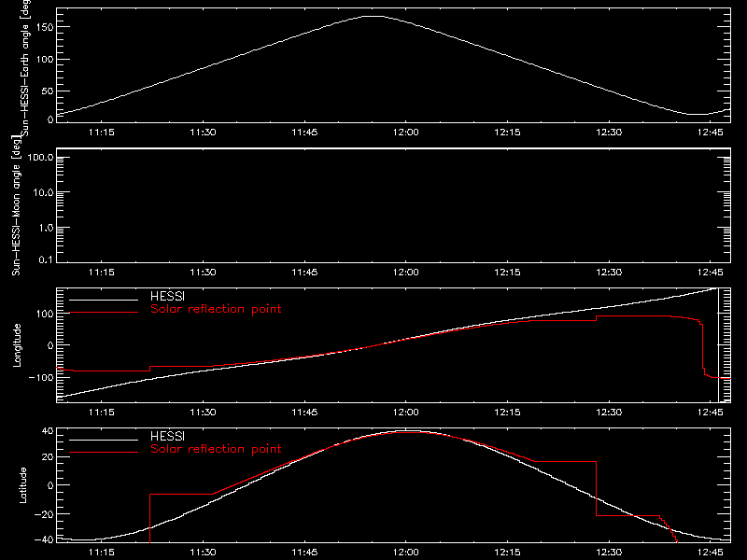Click the -40 tick label on Latitude axis
The image size is (747, 560).
point(44,539)
